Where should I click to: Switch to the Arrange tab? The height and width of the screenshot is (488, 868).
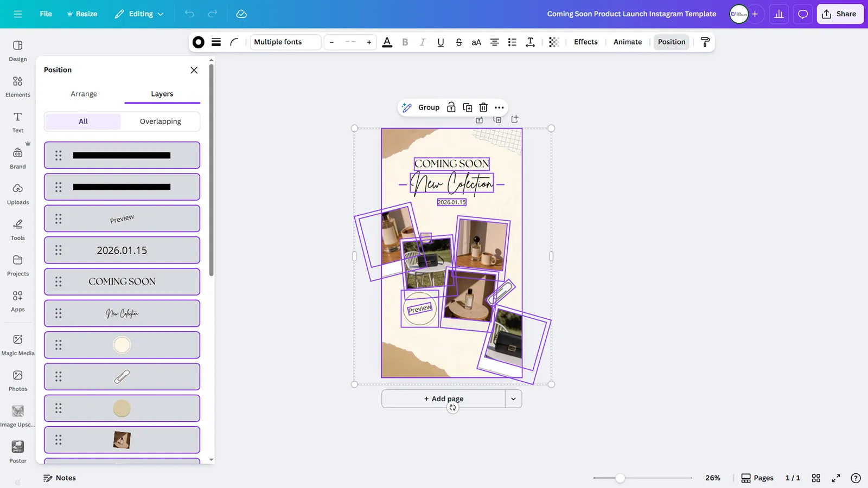[84, 94]
